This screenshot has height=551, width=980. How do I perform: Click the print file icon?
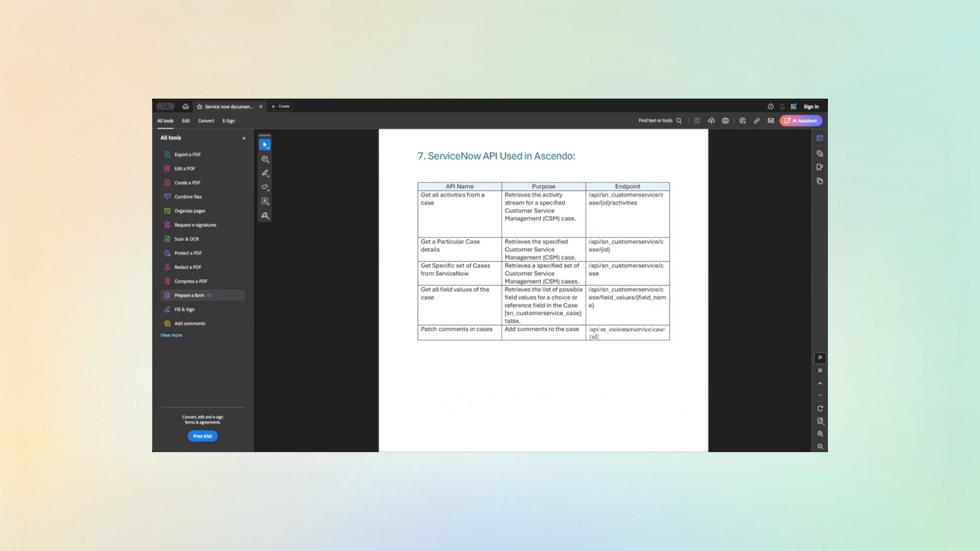click(x=725, y=121)
